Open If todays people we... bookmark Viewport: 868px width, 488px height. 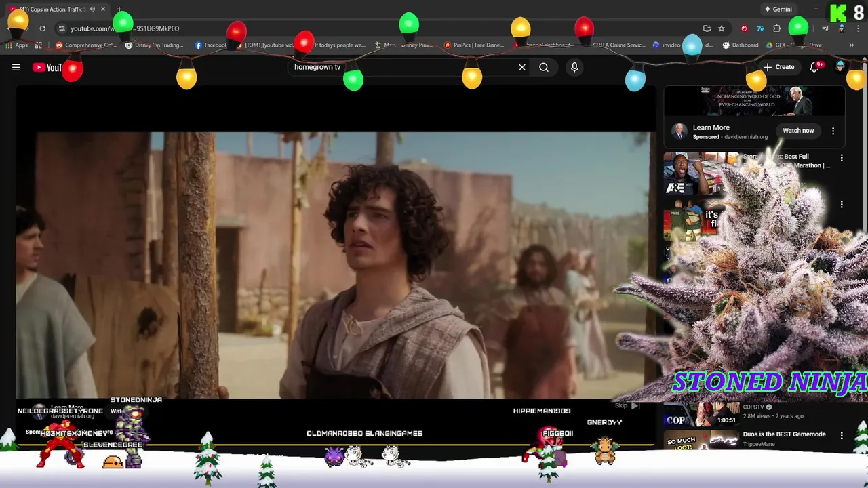click(x=339, y=45)
